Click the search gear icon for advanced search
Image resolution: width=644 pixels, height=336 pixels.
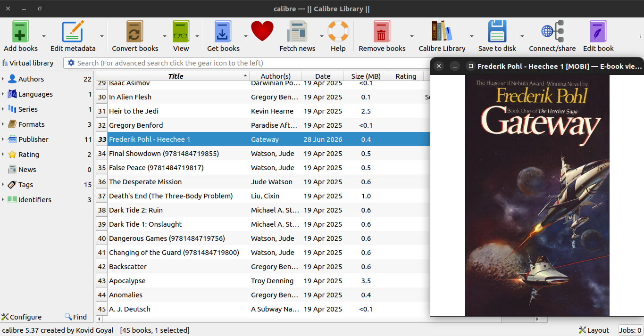pos(71,63)
